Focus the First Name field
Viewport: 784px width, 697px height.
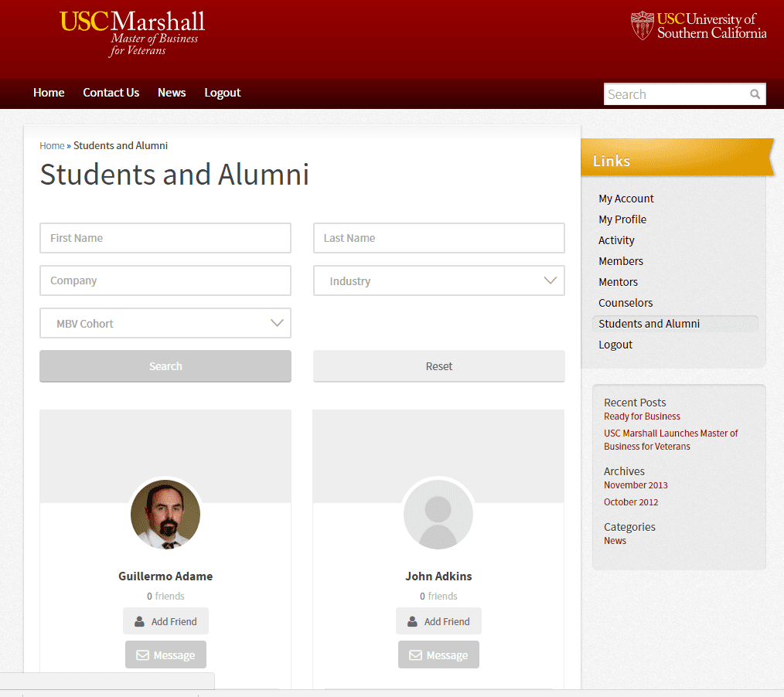(165, 238)
